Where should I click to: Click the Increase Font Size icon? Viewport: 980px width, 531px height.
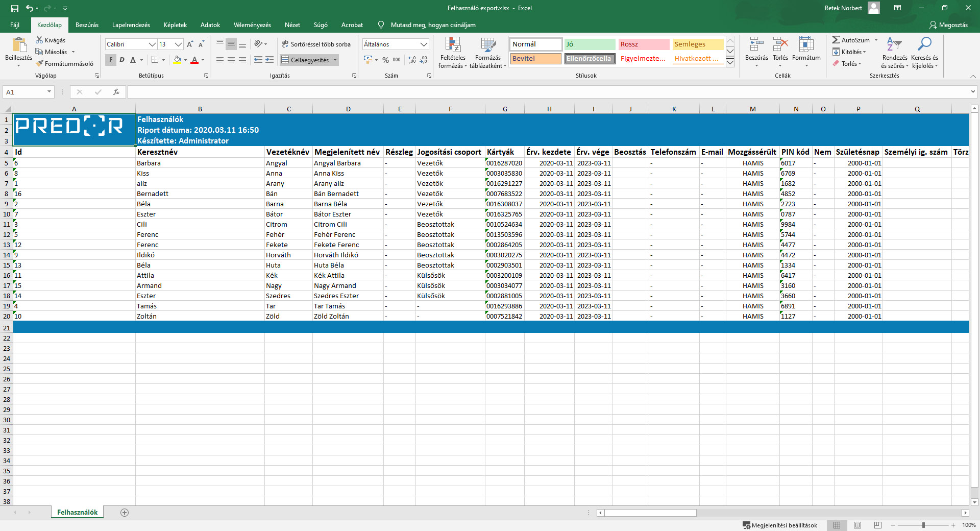190,44
